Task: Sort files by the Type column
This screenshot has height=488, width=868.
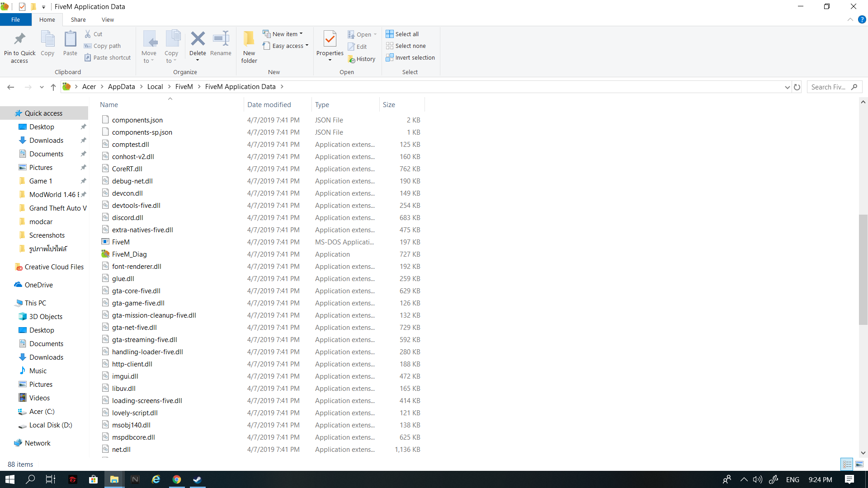Action: point(345,104)
